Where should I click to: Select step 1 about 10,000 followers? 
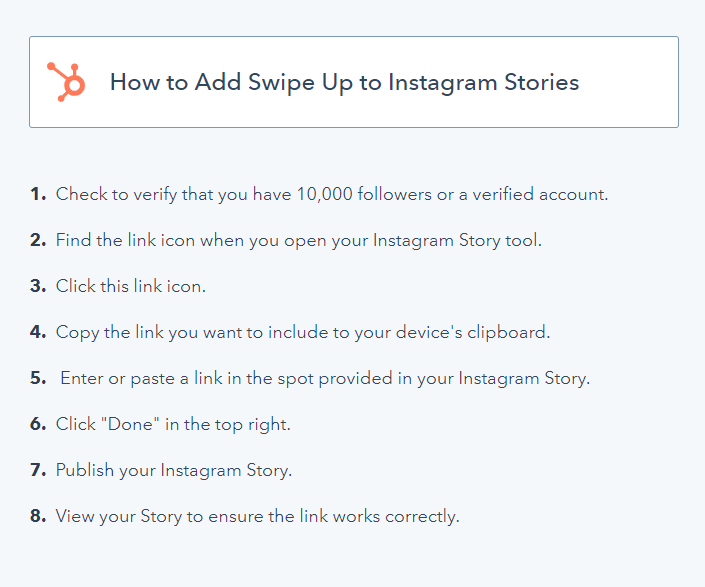point(331,194)
